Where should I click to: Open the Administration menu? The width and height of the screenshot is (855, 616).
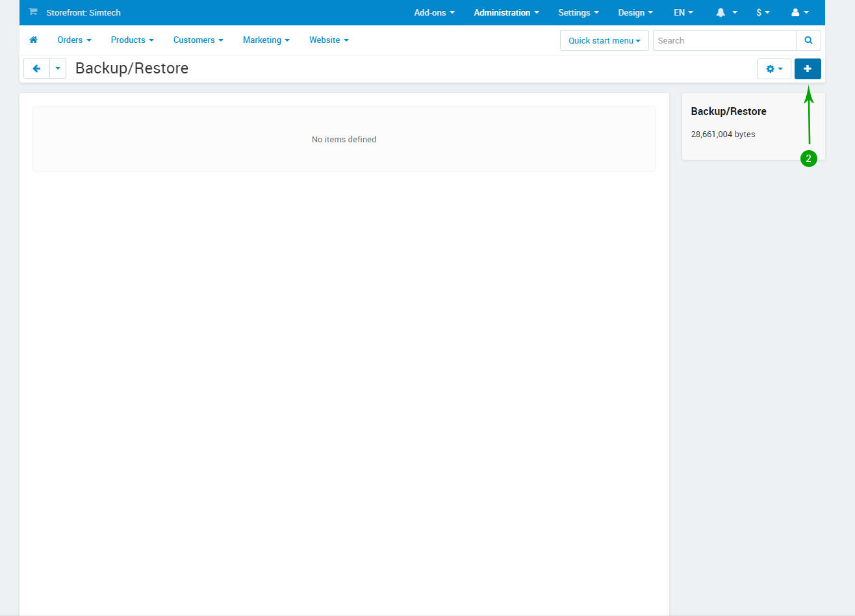pos(506,12)
